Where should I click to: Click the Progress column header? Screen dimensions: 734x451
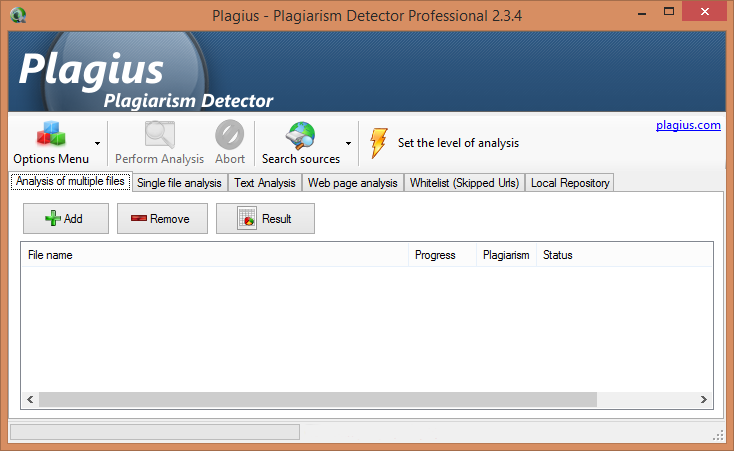click(x=442, y=255)
